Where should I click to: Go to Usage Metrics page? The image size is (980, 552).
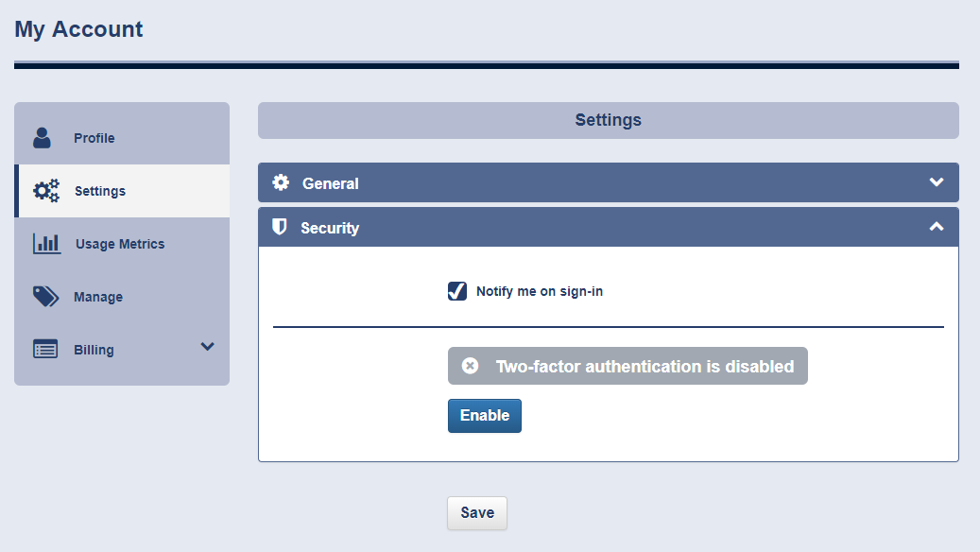[x=122, y=244]
